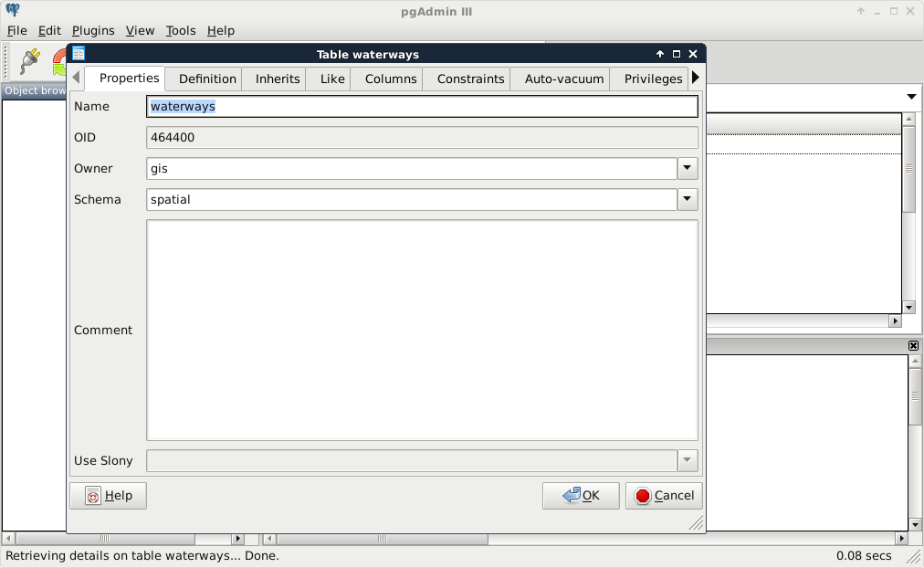The width and height of the screenshot is (924, 568).
Task: Click right arrow of bottom SQL pane scrollbar
Action: click(x=901, y=539)
